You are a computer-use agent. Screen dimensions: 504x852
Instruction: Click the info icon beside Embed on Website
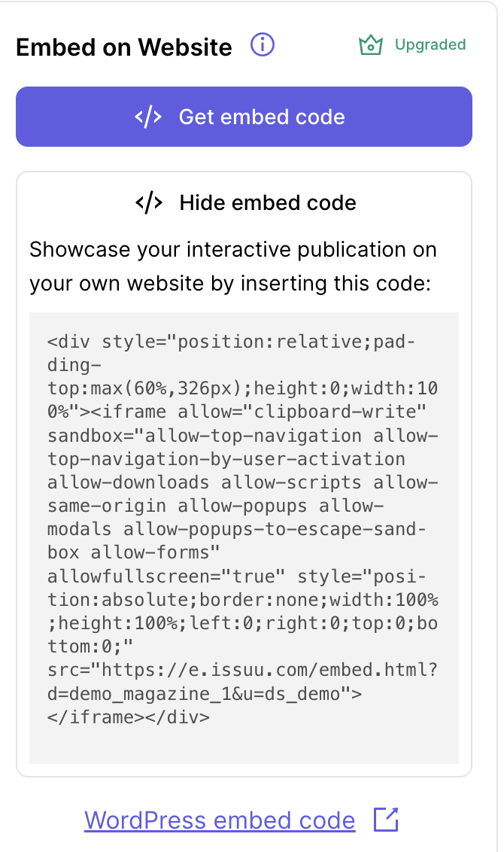click(263, 45)
